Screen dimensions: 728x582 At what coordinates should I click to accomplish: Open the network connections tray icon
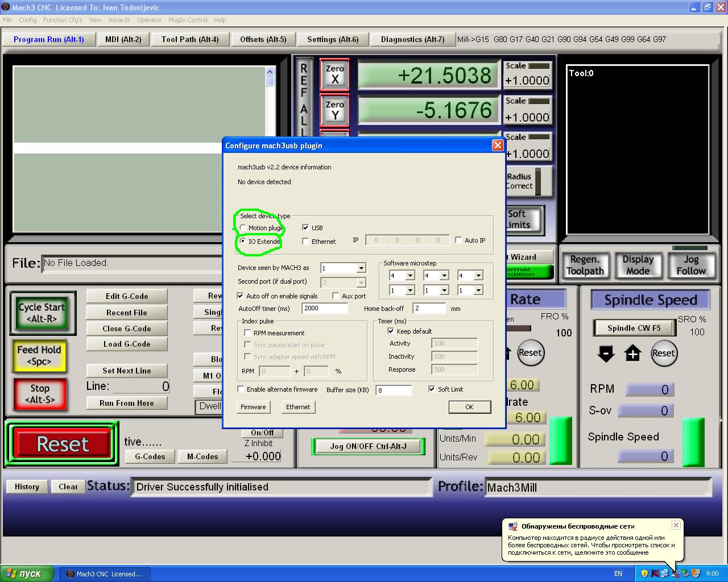[x=664, y=573]
